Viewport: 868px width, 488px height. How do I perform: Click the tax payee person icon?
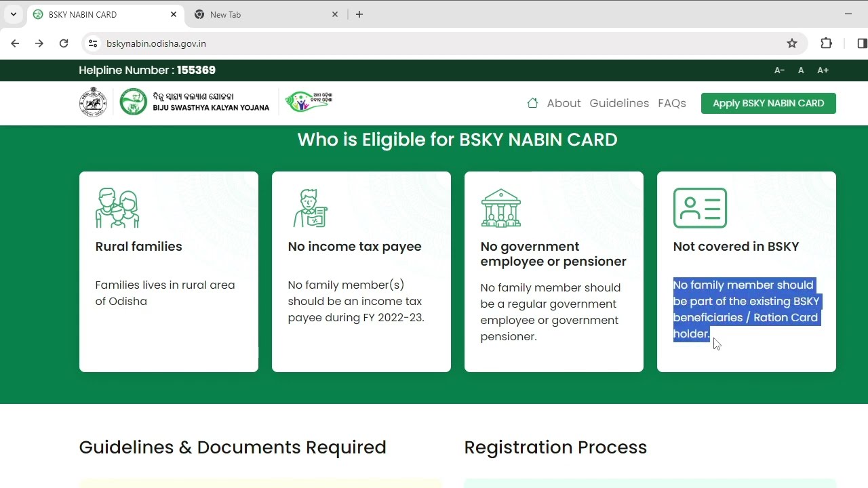(x=310, y=208)
